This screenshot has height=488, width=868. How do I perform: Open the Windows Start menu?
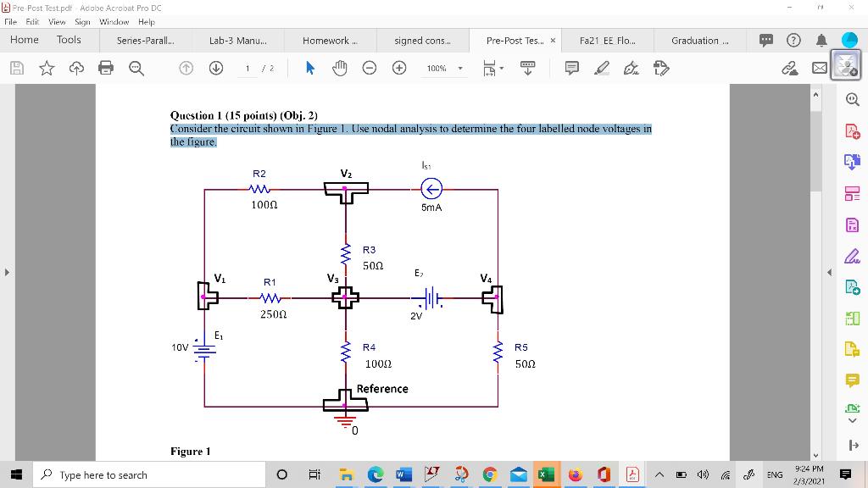click(17, 474)
